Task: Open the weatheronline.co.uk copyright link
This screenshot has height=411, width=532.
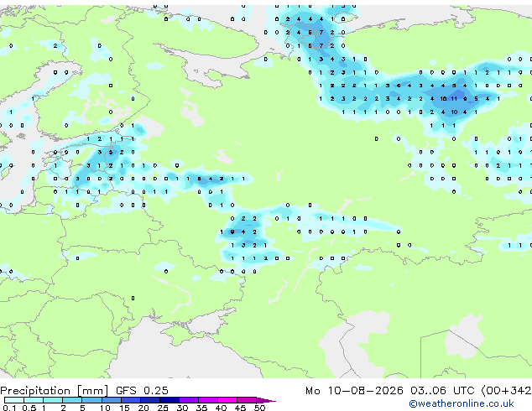Action: click(x=462, y=403)
